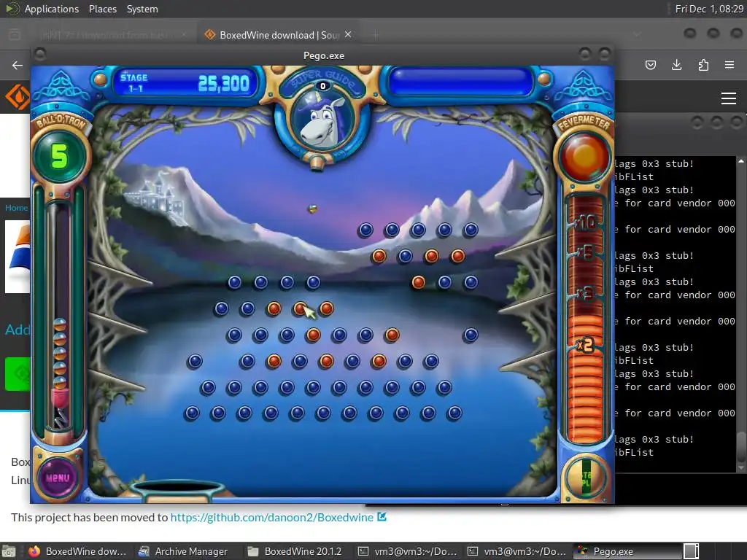Viewport: 747px width, 560px height.
Task: Open the Places menu
Action: click(x=103, y=9)
